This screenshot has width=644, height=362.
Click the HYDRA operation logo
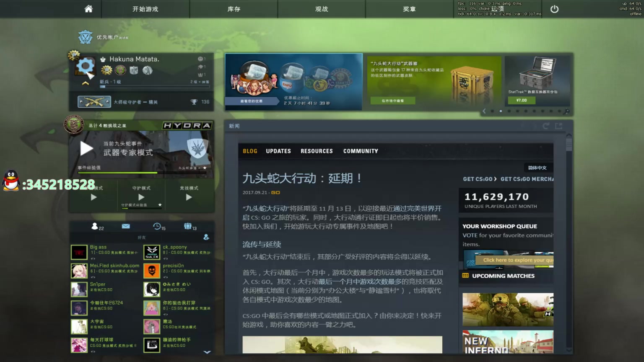pos(187,125)
